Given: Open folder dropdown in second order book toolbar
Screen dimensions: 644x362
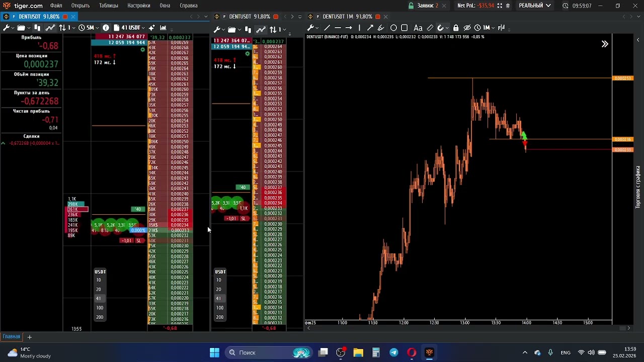Looking at the screenshot, I should [x=234, y=30].
